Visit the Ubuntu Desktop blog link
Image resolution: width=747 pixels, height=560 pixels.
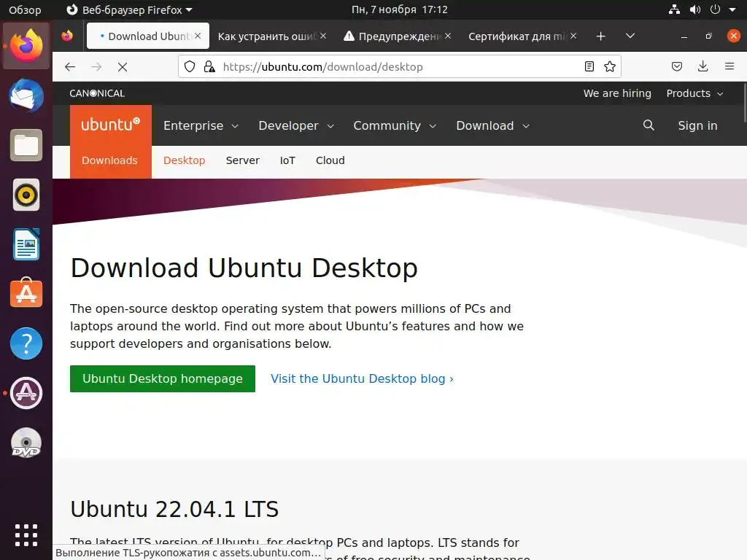[362, 378]
